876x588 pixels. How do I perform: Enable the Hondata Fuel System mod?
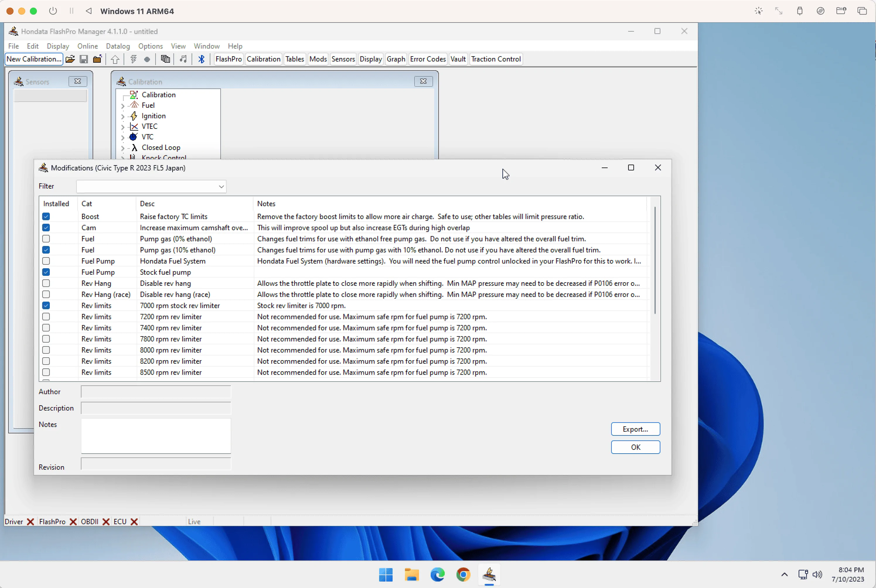click(x=46, y=261)
